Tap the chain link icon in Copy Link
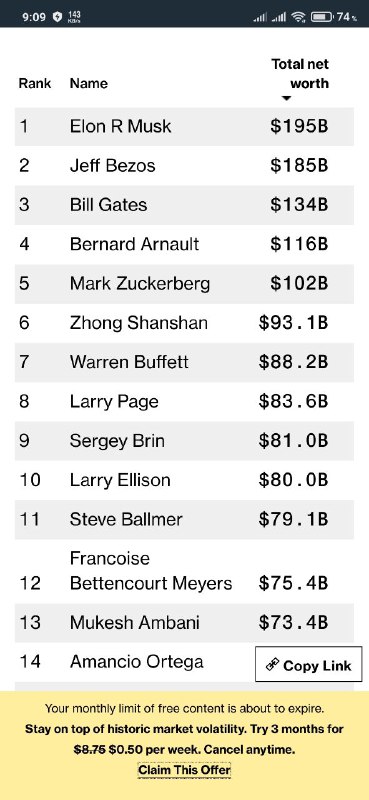The image size is (369, 800). pyautogui.click(x=272, y=664)
